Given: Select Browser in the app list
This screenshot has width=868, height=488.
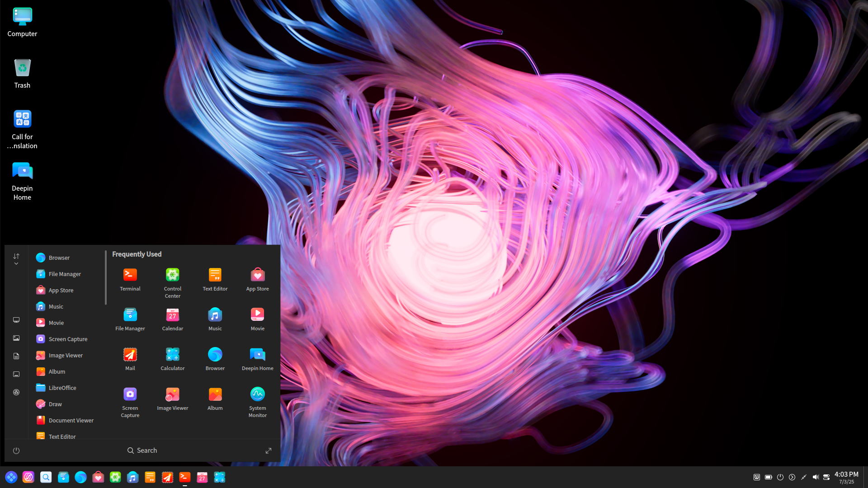Looking at the screenshot, I should pos(68,258).
